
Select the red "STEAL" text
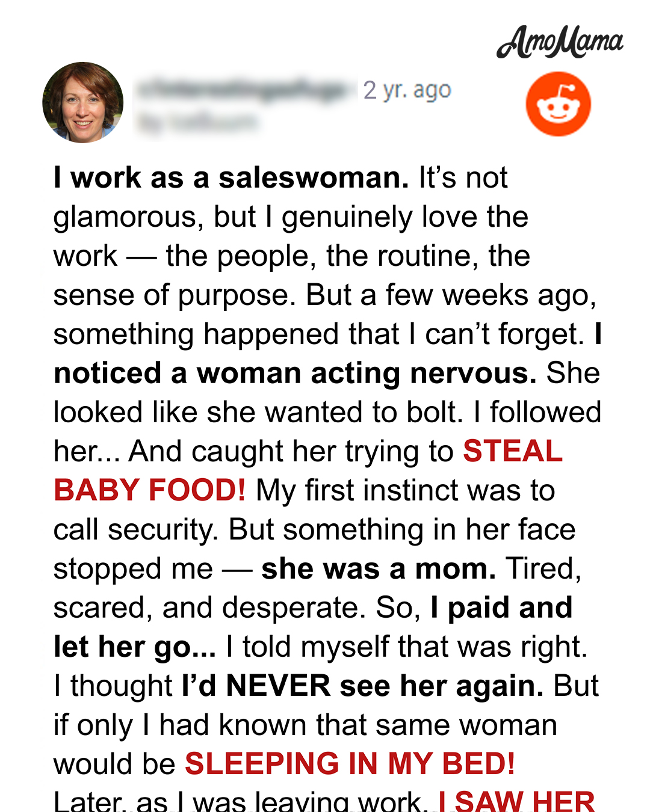click(x=513, y=451)
